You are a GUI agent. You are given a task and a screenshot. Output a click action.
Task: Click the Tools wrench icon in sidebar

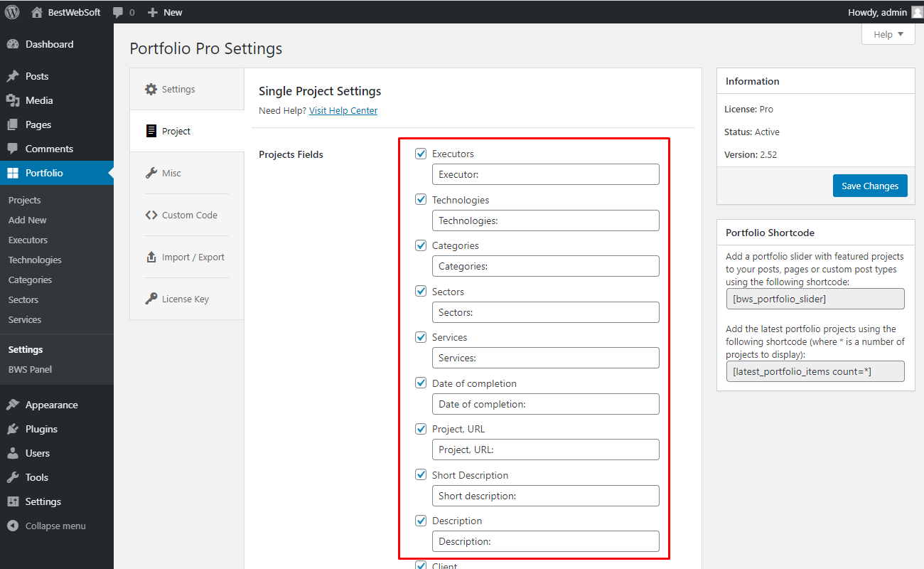point(13,477)
